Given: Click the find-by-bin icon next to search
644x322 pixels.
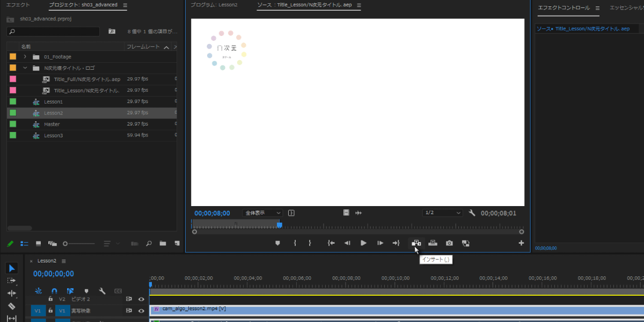Looking at the screenshot, I should pos(112,32).
